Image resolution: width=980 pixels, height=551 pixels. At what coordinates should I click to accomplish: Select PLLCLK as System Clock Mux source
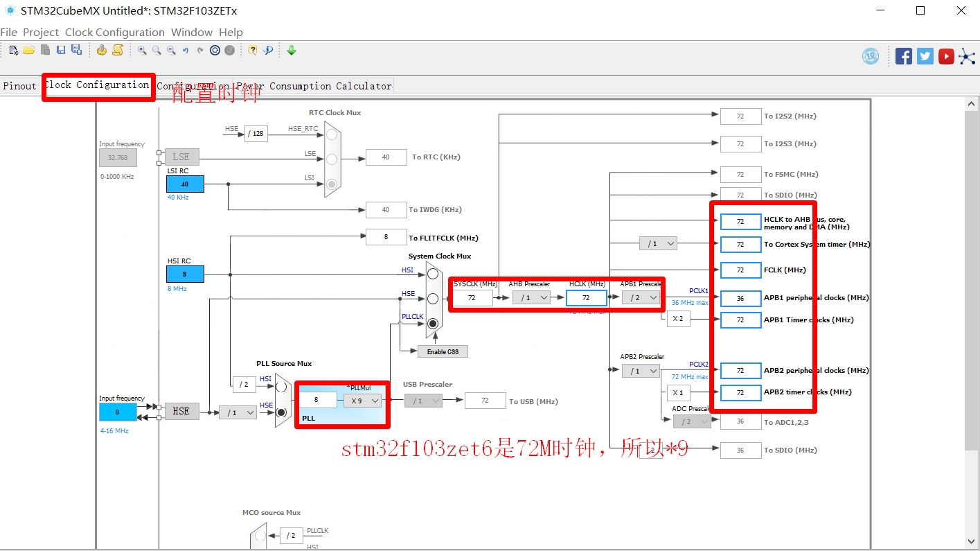click(x=432, y=323)
